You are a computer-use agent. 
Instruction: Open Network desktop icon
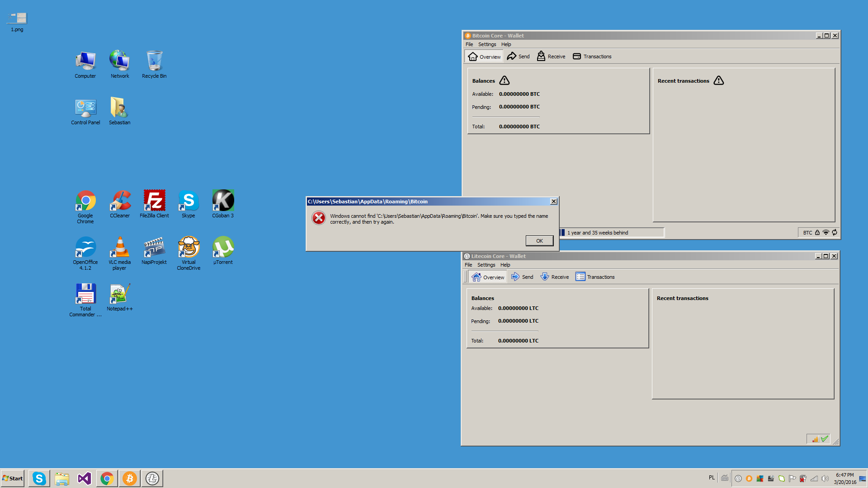pyautogui.click(x=120, y=64)
